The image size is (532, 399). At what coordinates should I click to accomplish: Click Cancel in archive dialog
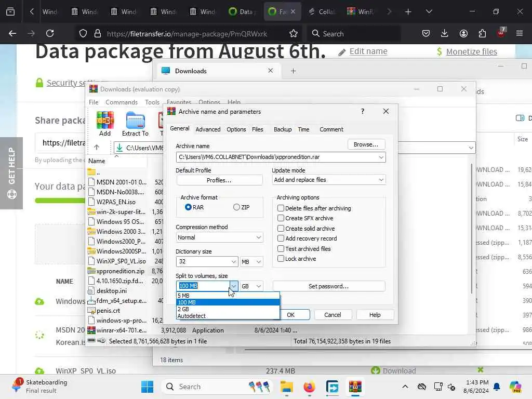pyautogui.click(x=333, y=315)
